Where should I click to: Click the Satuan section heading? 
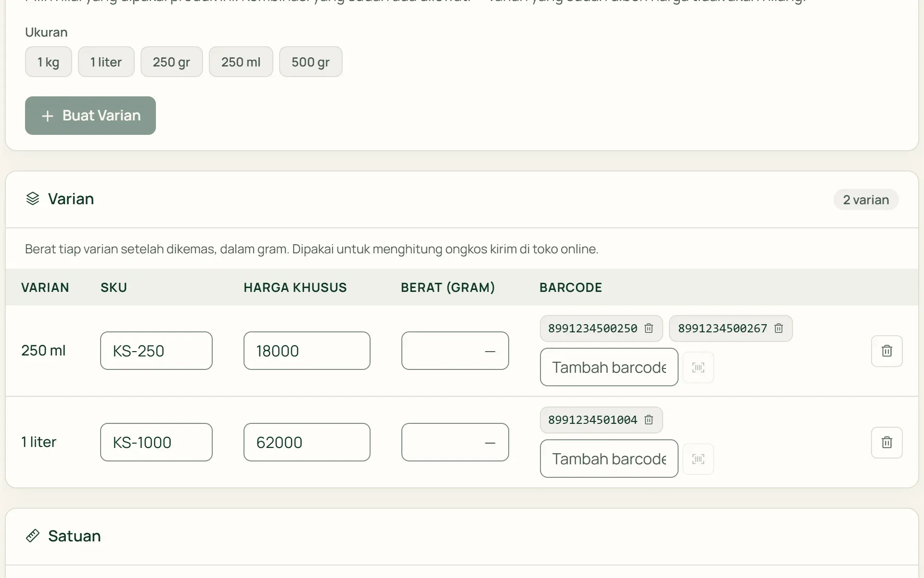point(75,536)
